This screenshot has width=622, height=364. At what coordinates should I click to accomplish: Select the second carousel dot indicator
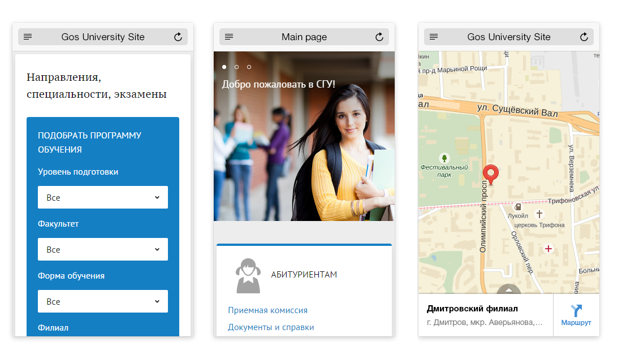pyautogui.click(x=236, y=67)
